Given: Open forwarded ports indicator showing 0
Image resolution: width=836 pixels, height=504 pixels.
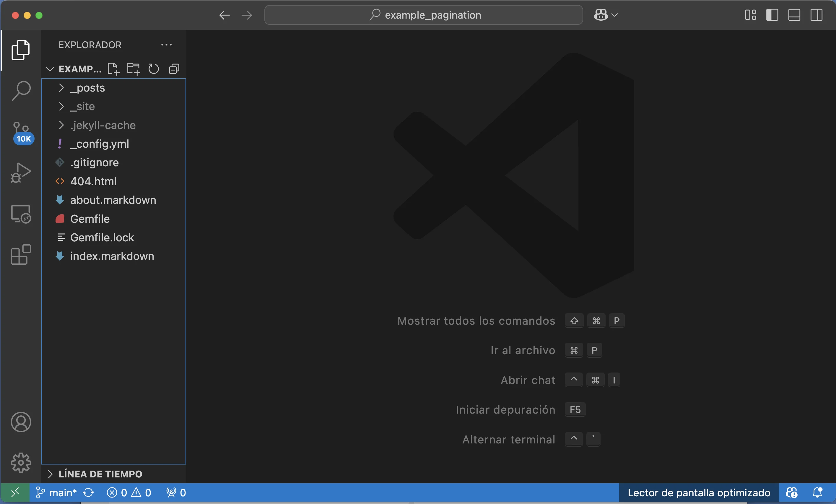Looking at the screenshot, I should (176, 492).
